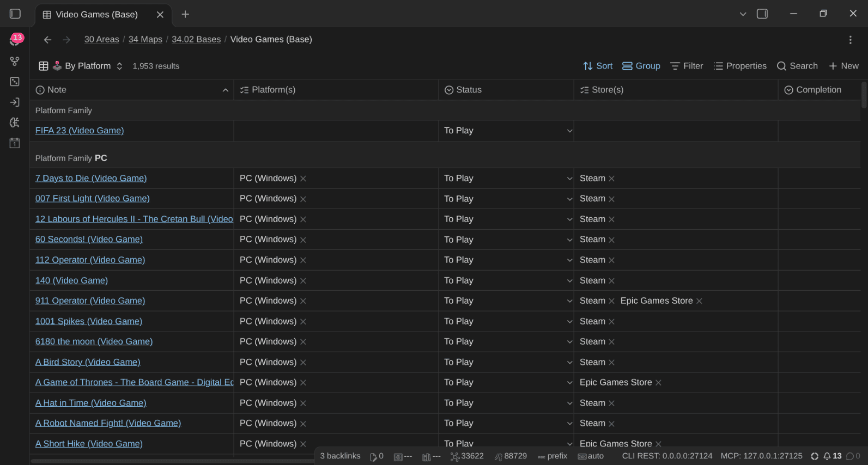Remove Steam tag from 140 row
Viewport: 868px width, 465px height.
coord(611,281)
